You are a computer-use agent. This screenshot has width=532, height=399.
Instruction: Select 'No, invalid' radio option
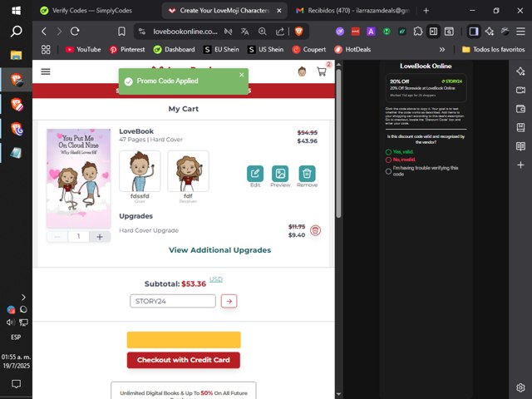pos(388,160)
